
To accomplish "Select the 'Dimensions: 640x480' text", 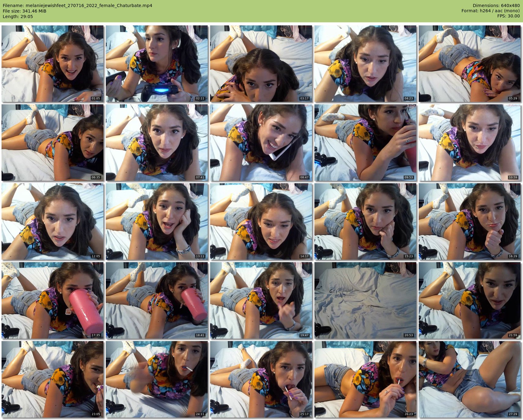I will click(x=496, y=6).
